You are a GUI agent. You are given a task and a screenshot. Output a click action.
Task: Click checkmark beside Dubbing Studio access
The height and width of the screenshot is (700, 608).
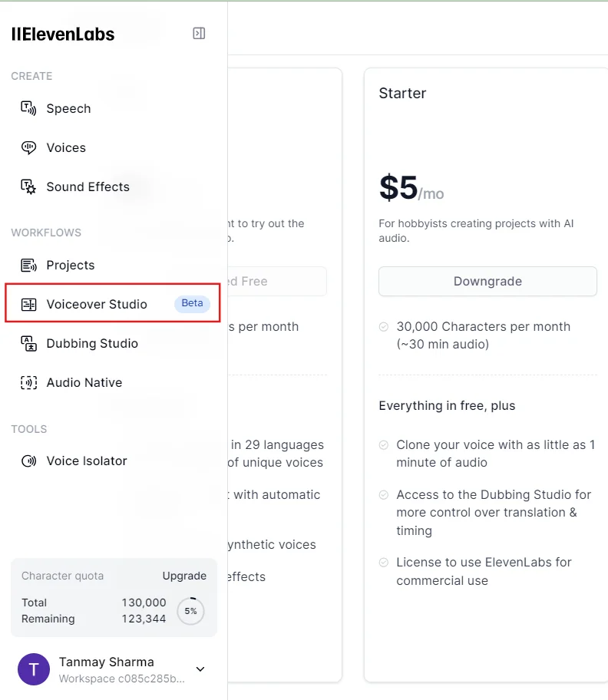[x=384, y=494]
